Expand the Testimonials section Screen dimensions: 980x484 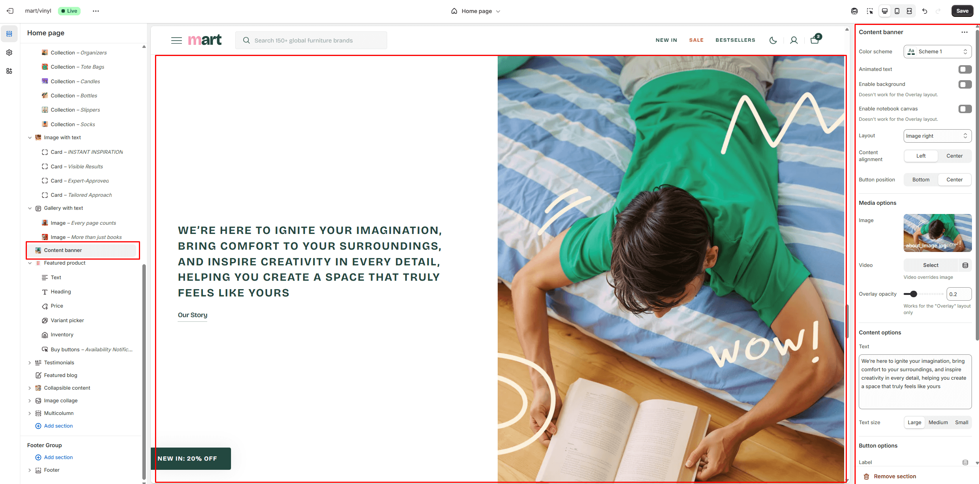tap(30, 363)
